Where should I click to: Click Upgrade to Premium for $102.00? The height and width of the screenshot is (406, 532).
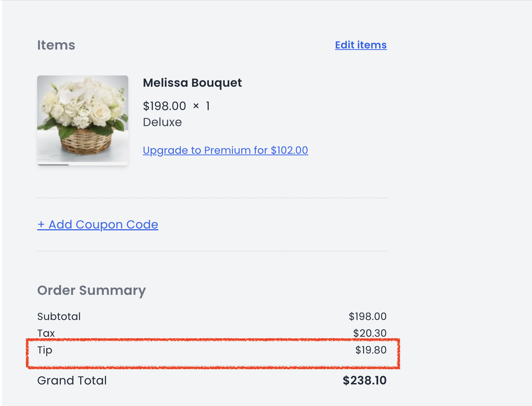point(226,150)
